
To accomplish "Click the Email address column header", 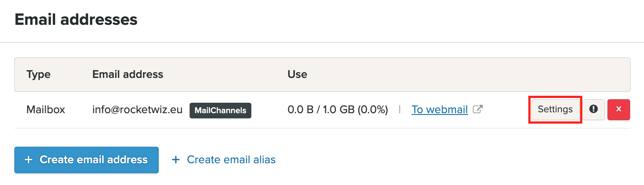I will click(x=127, y=74).
